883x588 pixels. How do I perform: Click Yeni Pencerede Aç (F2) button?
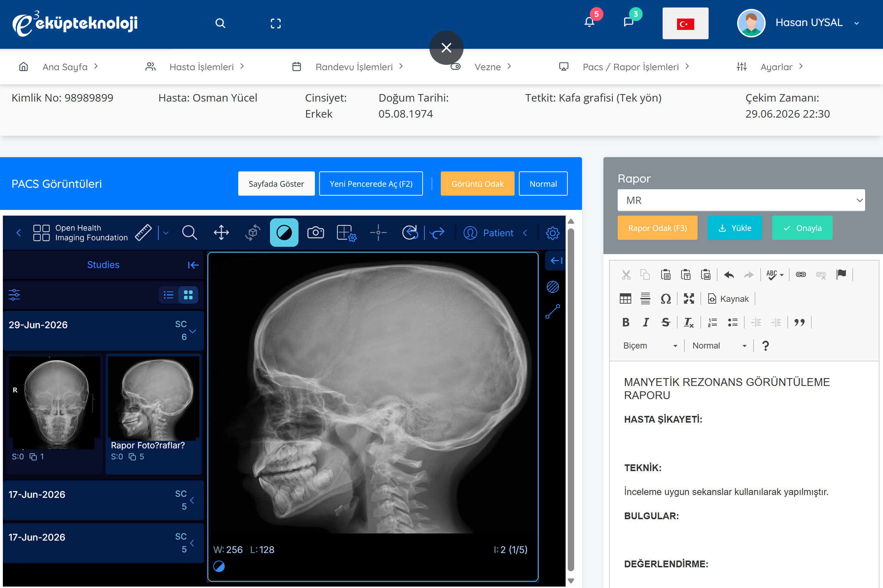371,184
